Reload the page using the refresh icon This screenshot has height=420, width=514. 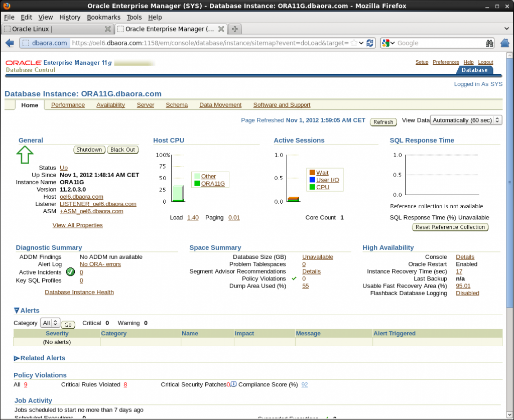click(x=370, y=43)
